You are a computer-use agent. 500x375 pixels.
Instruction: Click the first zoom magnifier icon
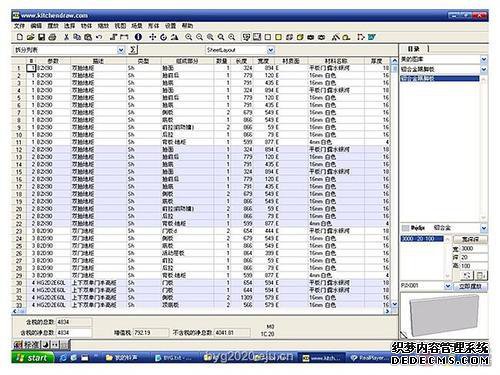click(189, 37)
